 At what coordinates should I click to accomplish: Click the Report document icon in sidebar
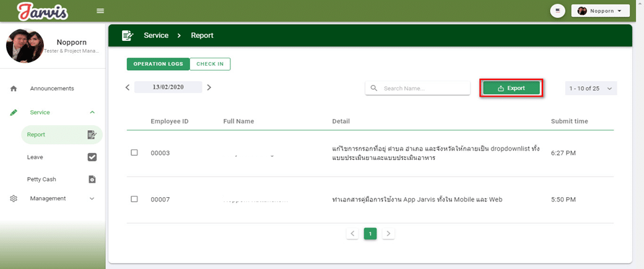click(92, 134)
